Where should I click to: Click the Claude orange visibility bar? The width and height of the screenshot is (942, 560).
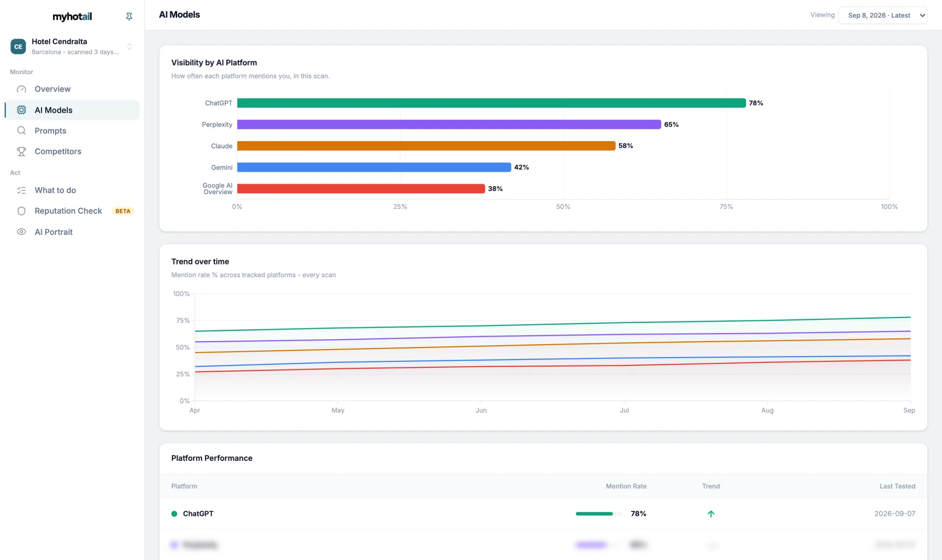[x=426, y=146]
